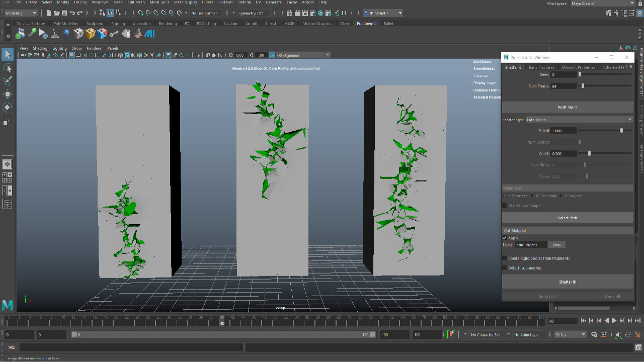Image resolution: width=644 pixels, height=362 pixels.
Task: Switch to the Basic Fractures tab
Action: pos(541,67)
